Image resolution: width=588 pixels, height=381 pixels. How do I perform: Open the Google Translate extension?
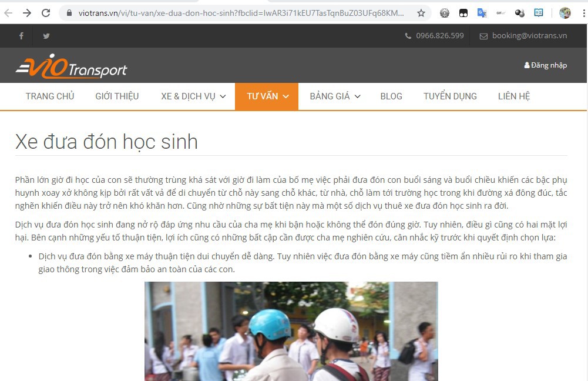482,12
